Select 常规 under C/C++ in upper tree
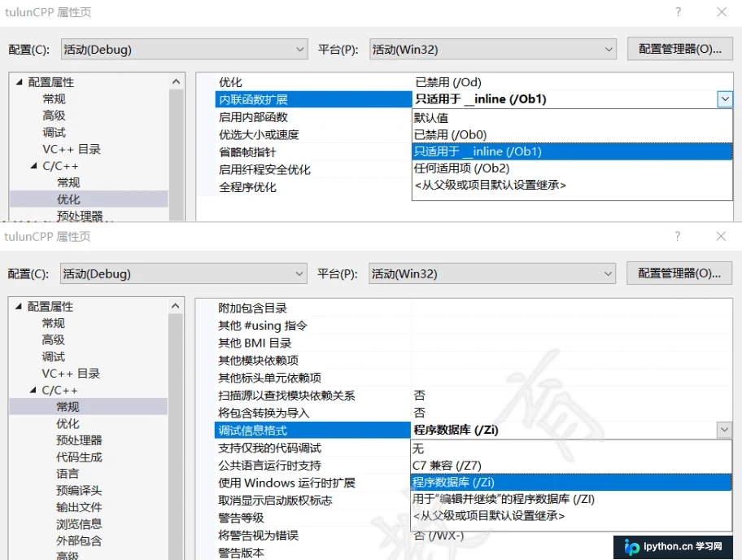This screenshot has height=560, width=742. tap(68, 182)
